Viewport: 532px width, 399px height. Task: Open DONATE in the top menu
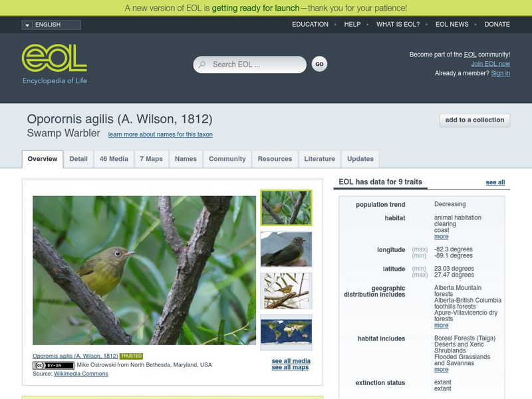497,25
